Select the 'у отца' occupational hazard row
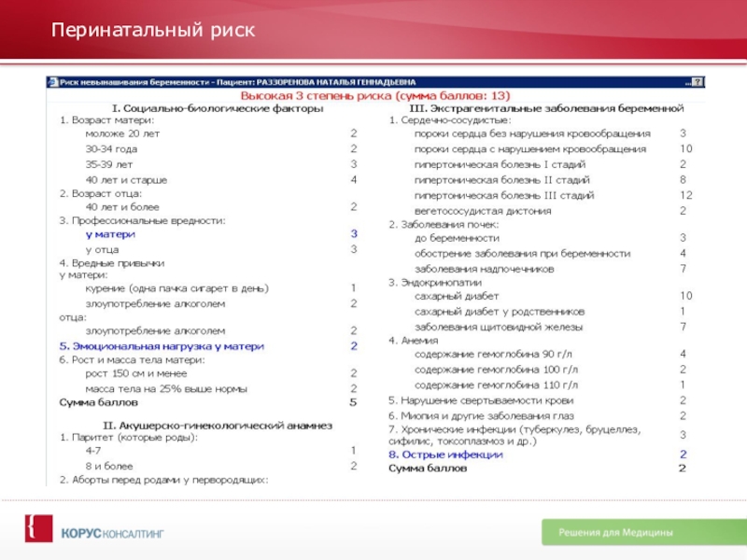 [x=102, y=249]
